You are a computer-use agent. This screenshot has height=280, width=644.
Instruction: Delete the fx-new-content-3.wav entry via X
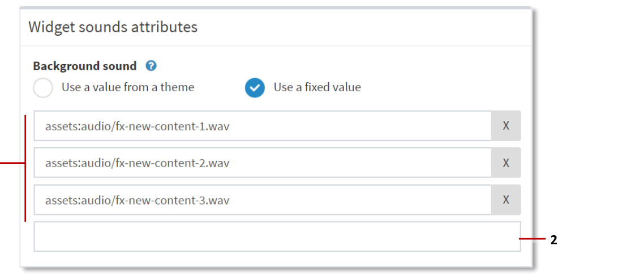(x=506, y=200)
